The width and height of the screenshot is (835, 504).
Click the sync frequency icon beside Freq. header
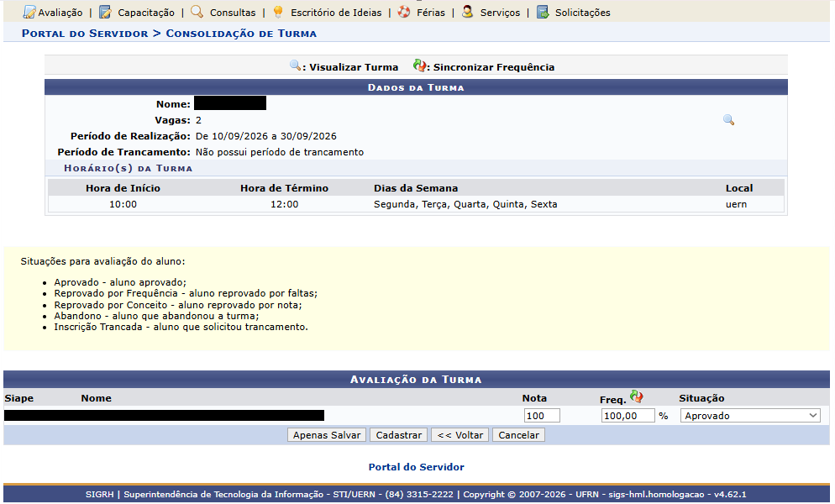coord(637,396)
